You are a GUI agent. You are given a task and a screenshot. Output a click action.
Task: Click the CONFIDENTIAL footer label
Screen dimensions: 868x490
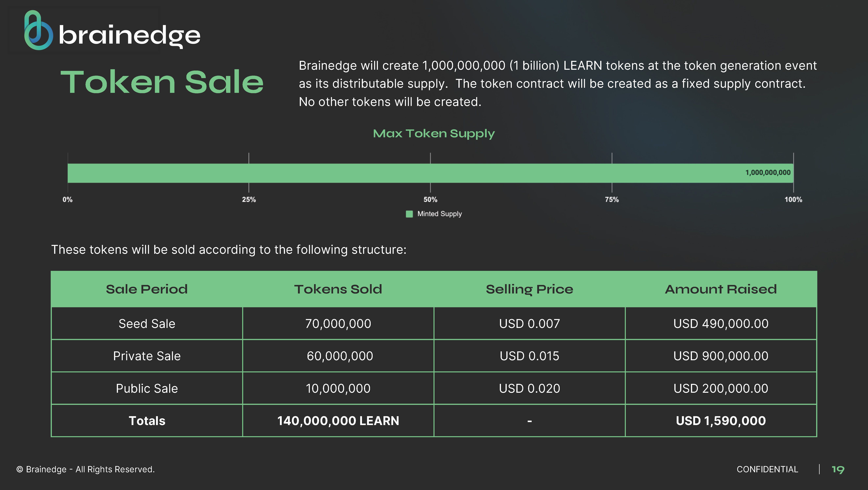[x=767, y=469]
